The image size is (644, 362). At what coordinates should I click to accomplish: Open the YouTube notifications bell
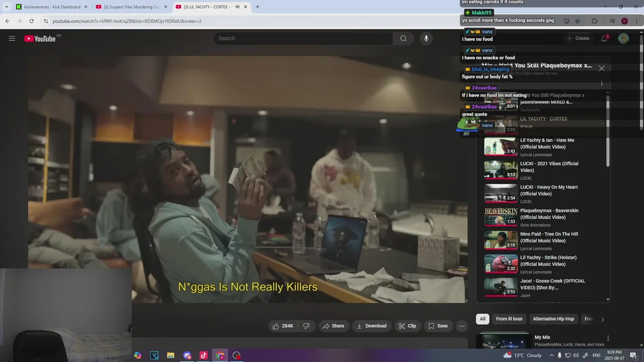pyautogui.click(x=604, y=38)
